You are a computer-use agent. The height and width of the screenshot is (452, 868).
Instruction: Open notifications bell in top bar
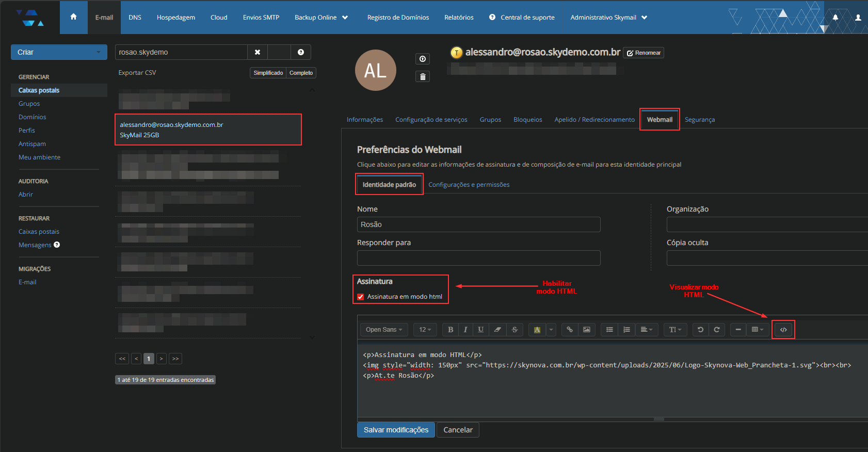coord(835,17)
